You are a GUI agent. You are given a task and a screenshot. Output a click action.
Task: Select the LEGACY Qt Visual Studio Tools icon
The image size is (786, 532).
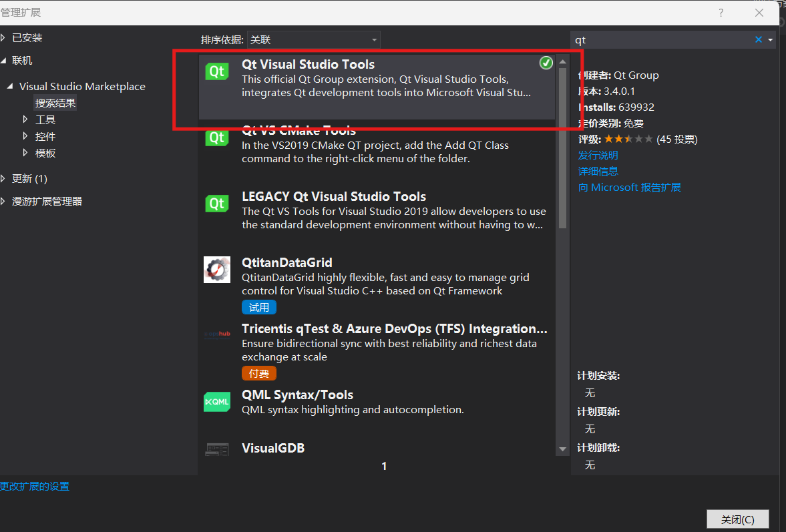tap(216, 204)
